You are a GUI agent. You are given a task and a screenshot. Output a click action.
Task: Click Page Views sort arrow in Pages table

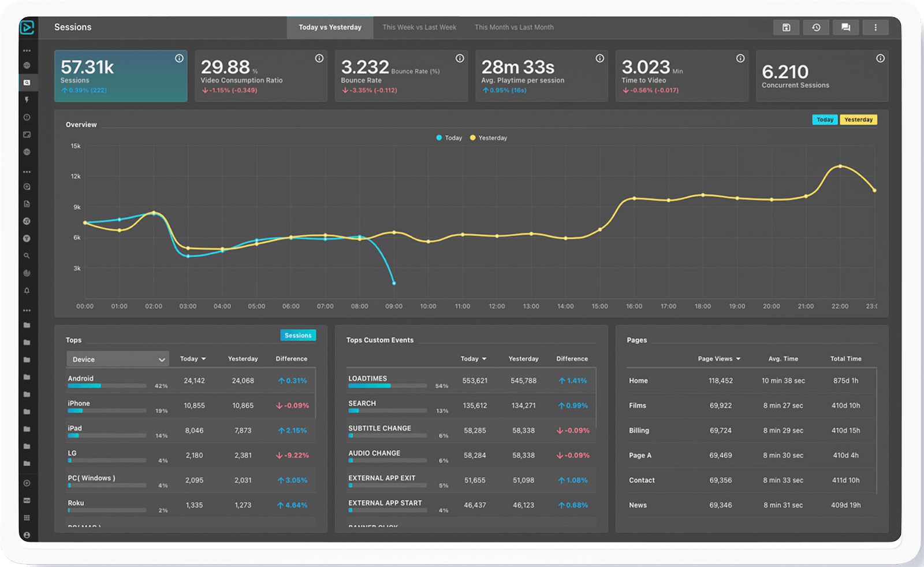tap(738, 359)
